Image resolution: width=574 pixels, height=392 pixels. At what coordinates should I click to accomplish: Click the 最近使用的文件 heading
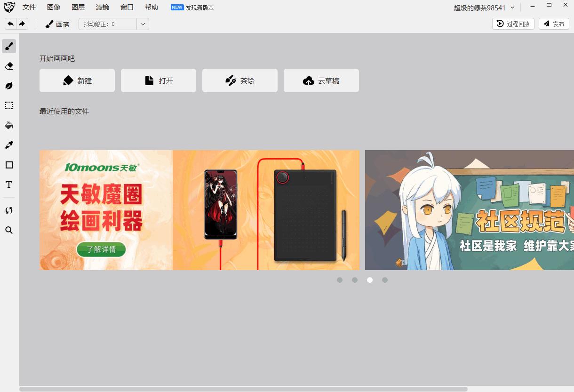64,112
